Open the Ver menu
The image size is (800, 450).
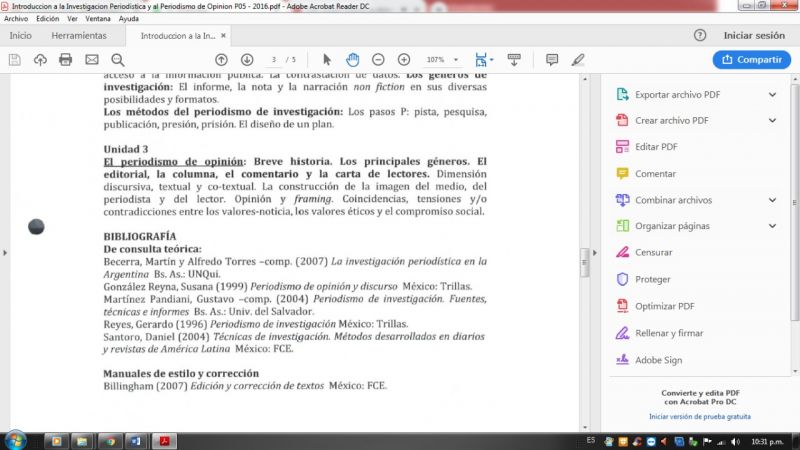[x=72, y=18]
